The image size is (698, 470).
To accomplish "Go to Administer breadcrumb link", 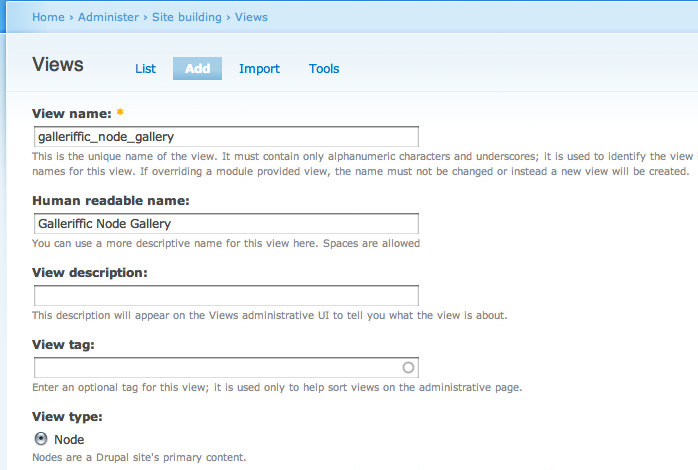I will click(x=108, y=17).
